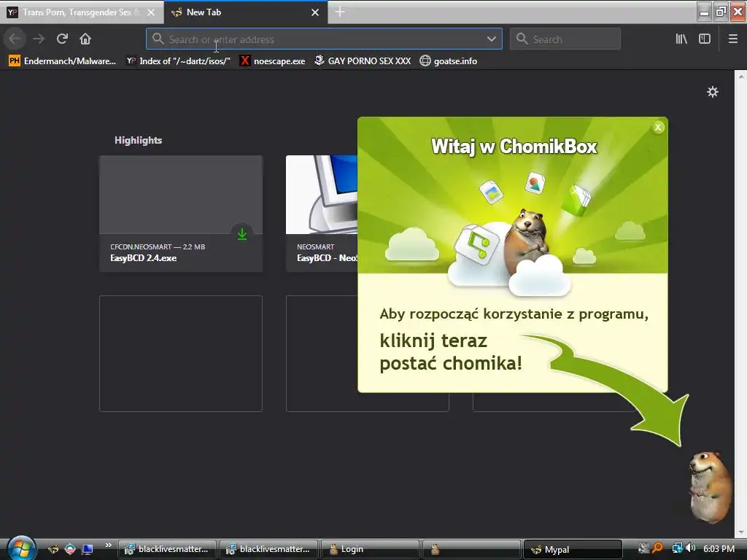Select the Mypal taskbar button
Viewport: 747px width, 560px height.
573,549
